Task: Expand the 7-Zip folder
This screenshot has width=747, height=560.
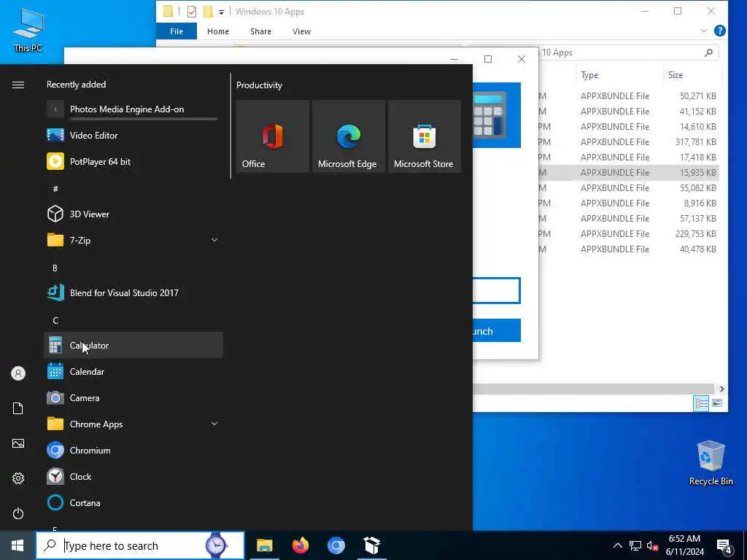Action: pyautogui.click(x=214, y=240)
